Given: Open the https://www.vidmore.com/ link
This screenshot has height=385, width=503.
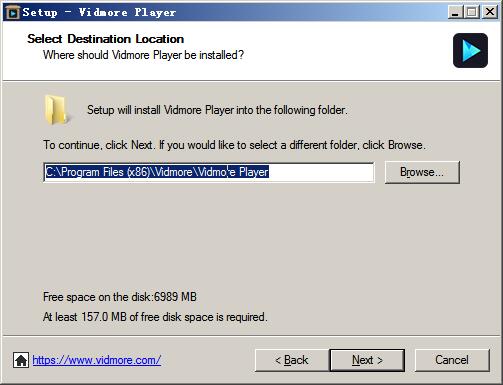Looking at the screenshot, I should tap(97, 360).
